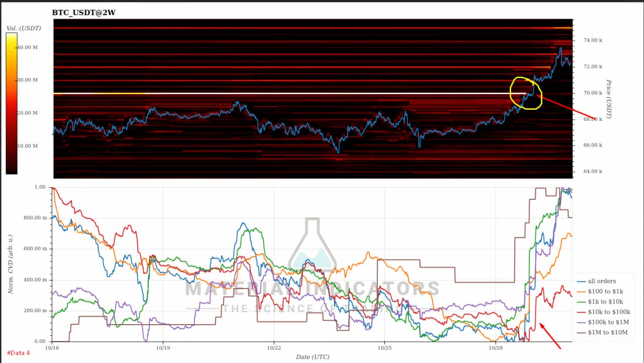Click the 'Date (UTC)' x-axis title
The height and width of the screenshot is (363, 644).
312,357
